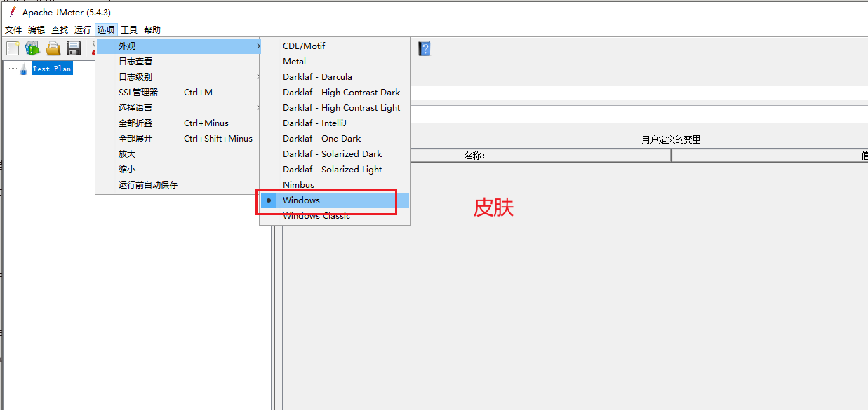Image resolution: width=868 pixels, height=410 pixels.
Task: Choose 全部折叠 menu entry
Action: (178, 123)
